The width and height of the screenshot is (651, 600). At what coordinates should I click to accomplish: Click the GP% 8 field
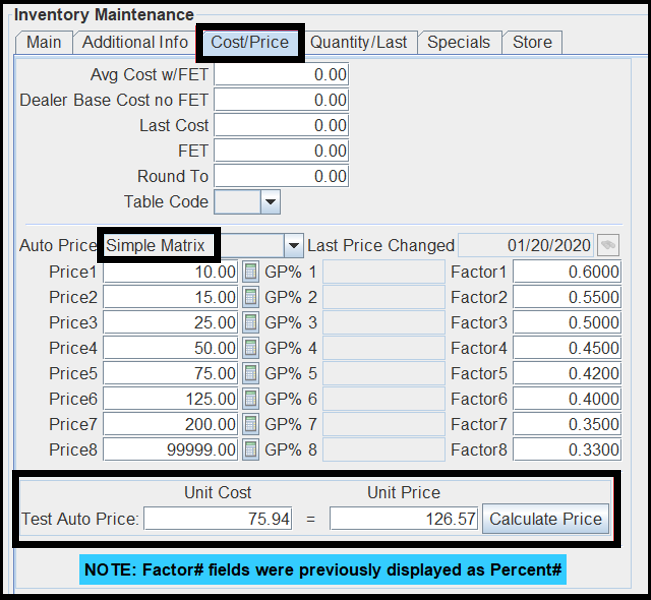click(384, 449)
